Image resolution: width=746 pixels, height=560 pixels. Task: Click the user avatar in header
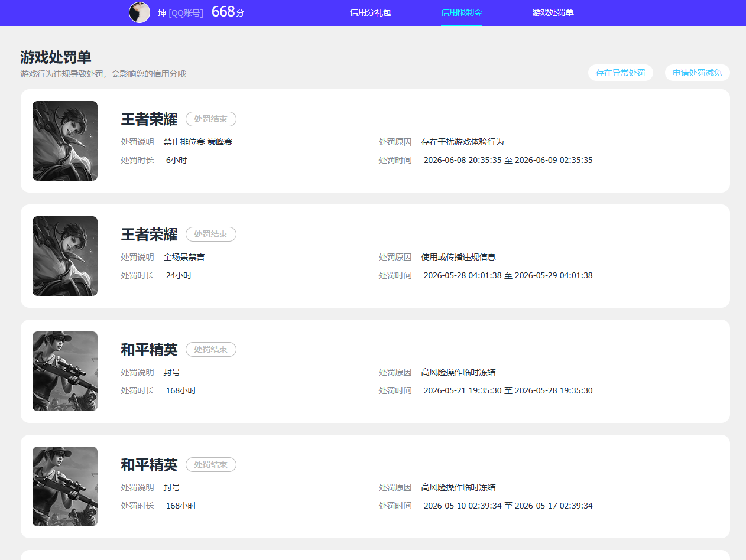tap(140, 12)
